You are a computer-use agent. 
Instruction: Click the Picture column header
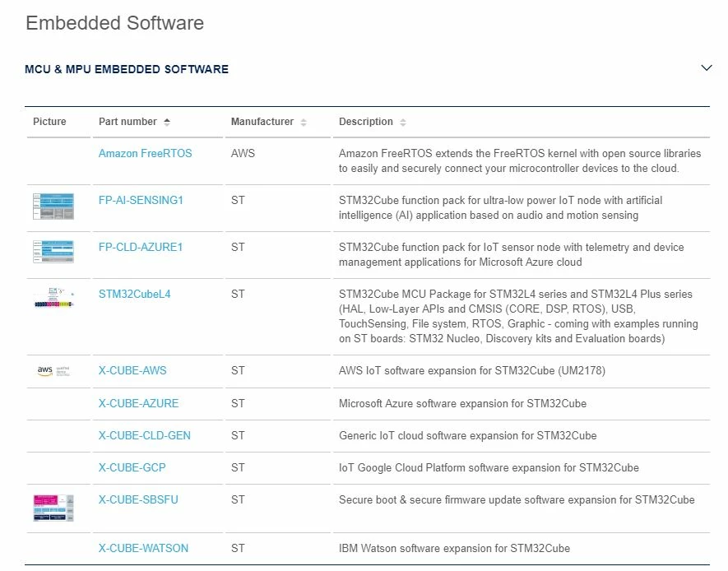click(49, 122)
